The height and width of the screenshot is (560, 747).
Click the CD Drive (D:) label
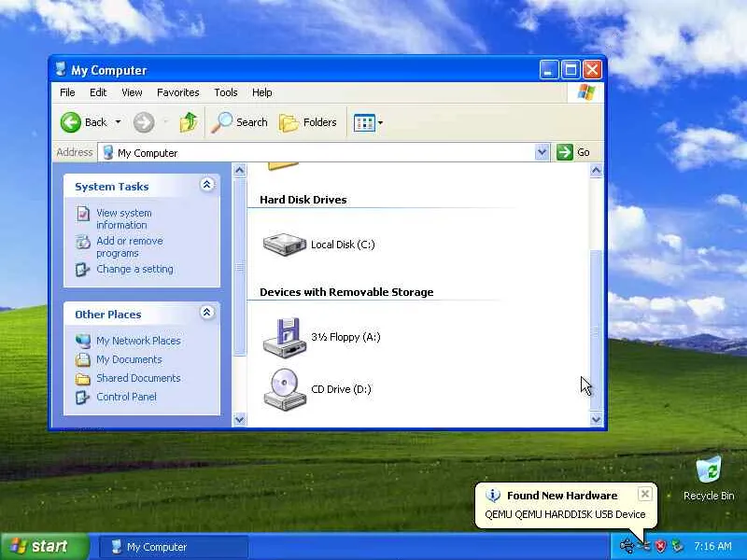(x=341, y=389)
